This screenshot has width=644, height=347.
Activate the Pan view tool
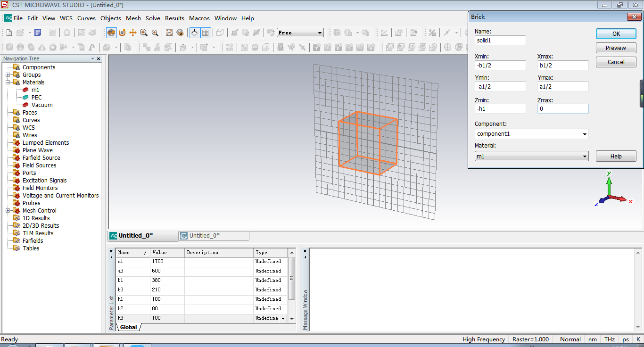coord(133,33)
